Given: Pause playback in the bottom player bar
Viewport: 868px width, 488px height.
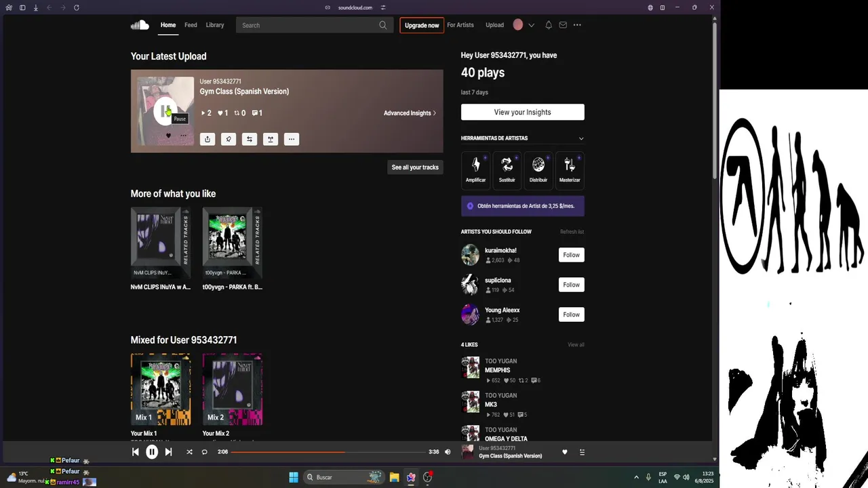Looking at the screenshot, I should [x=152, y=452].
